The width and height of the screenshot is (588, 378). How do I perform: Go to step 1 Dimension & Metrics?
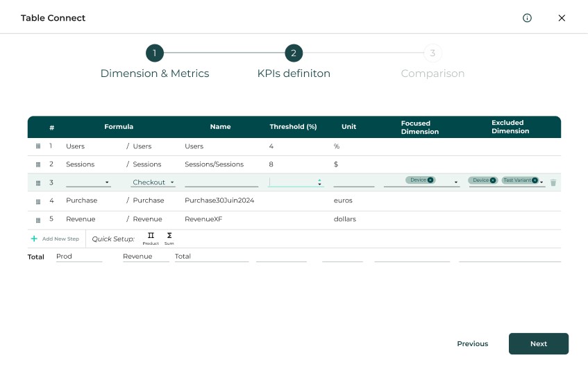(155, 53)
